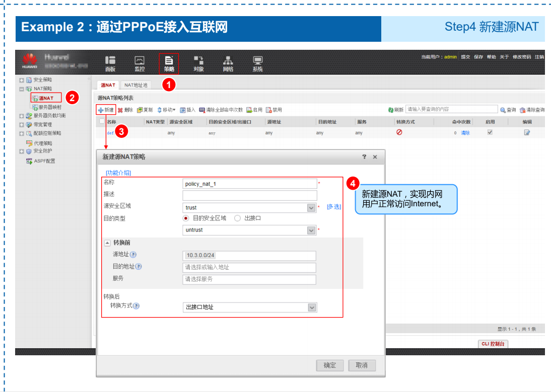
Task: Uncheck the 启用 checkbox for the def policy
Action: (x=490, y=132)
